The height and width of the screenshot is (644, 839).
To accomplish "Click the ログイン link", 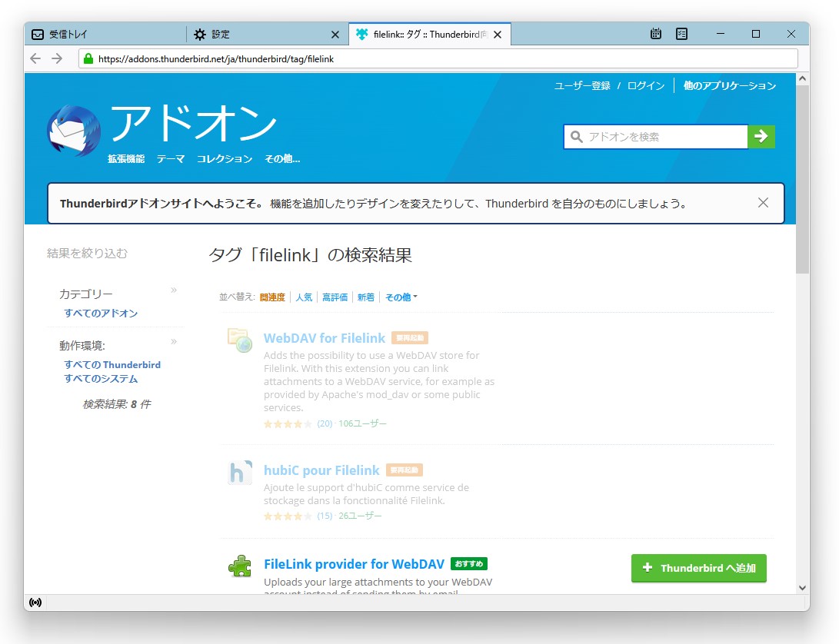I will (646, 85).
